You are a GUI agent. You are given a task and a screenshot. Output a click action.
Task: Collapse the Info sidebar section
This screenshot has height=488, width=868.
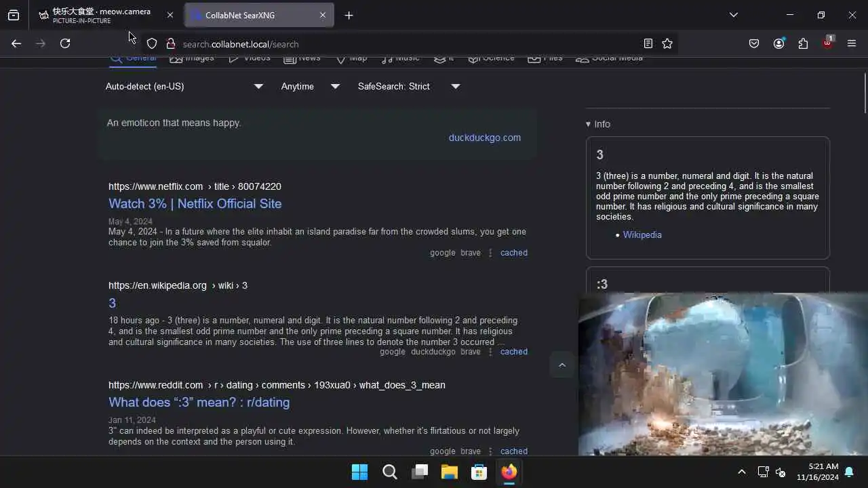click(598, 124)
